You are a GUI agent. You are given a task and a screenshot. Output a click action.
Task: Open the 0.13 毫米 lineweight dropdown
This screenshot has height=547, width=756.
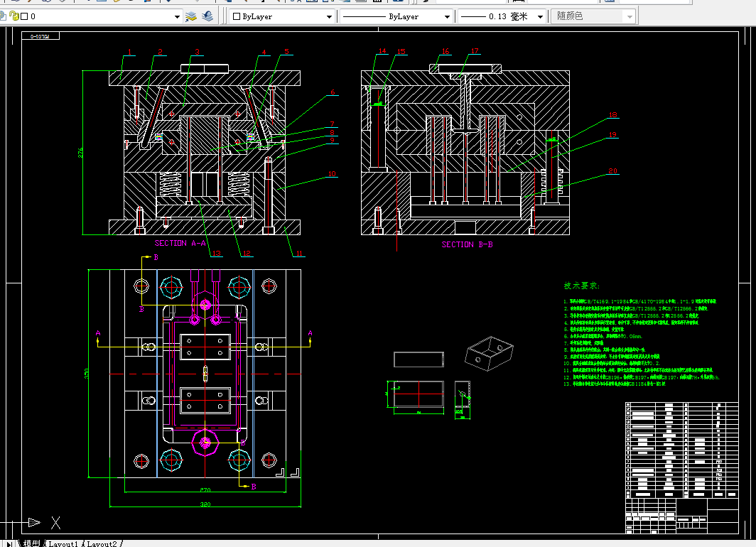[x=541, y=16]
